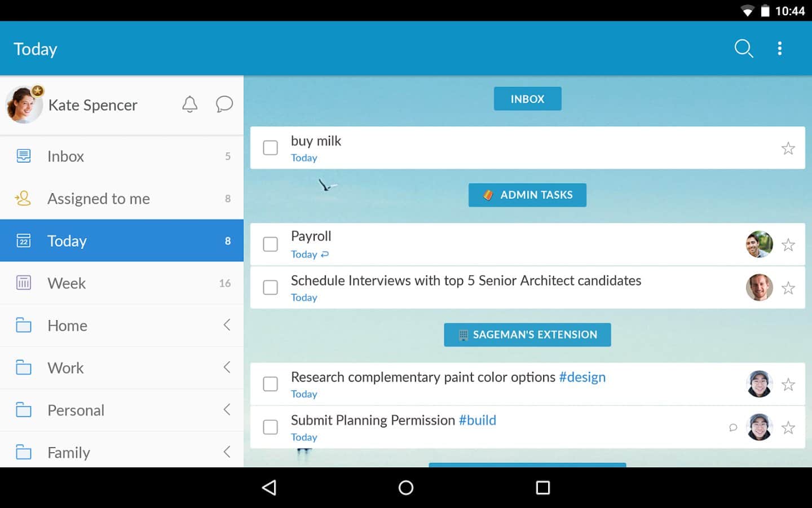Viewport: 812px width, 508px height.
Task: Open the three-dot overflow menu
Action: tap(779, 49)
